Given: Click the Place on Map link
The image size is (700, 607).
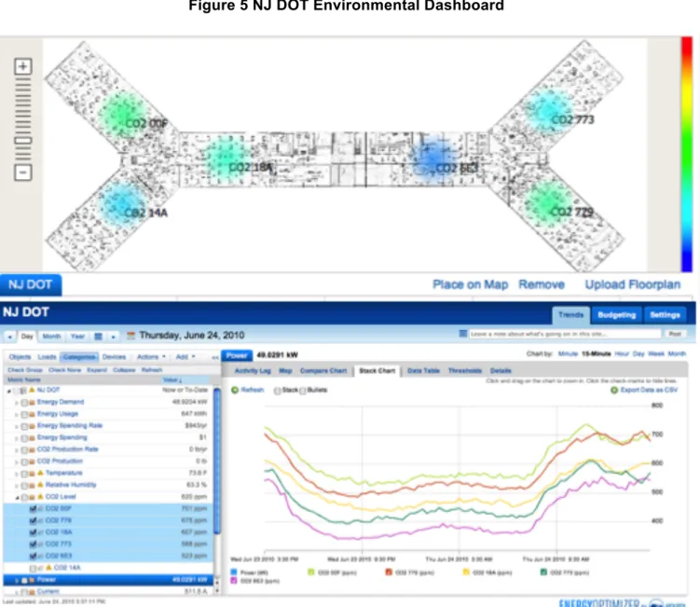Looking at the screenshot, I should [470, 284].
